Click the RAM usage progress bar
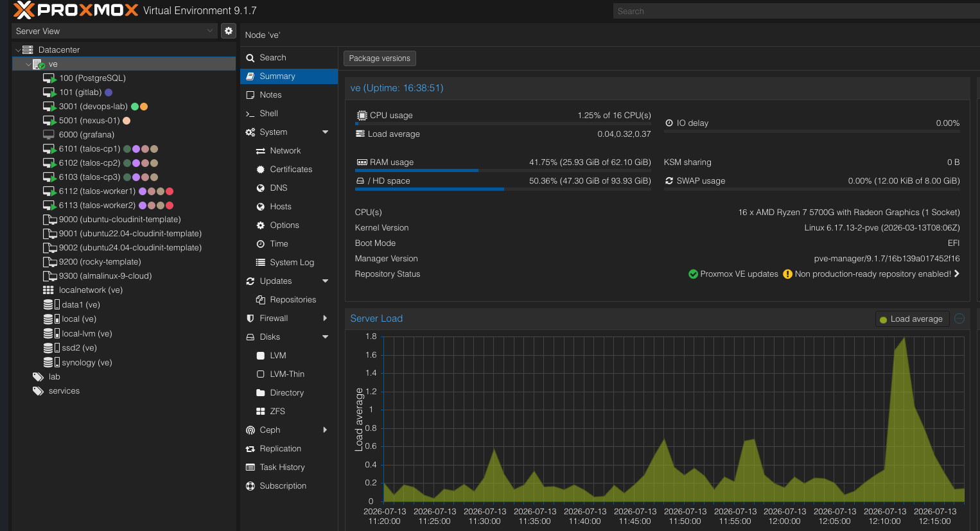Screen dimensions: 980x531 [503, 171]
